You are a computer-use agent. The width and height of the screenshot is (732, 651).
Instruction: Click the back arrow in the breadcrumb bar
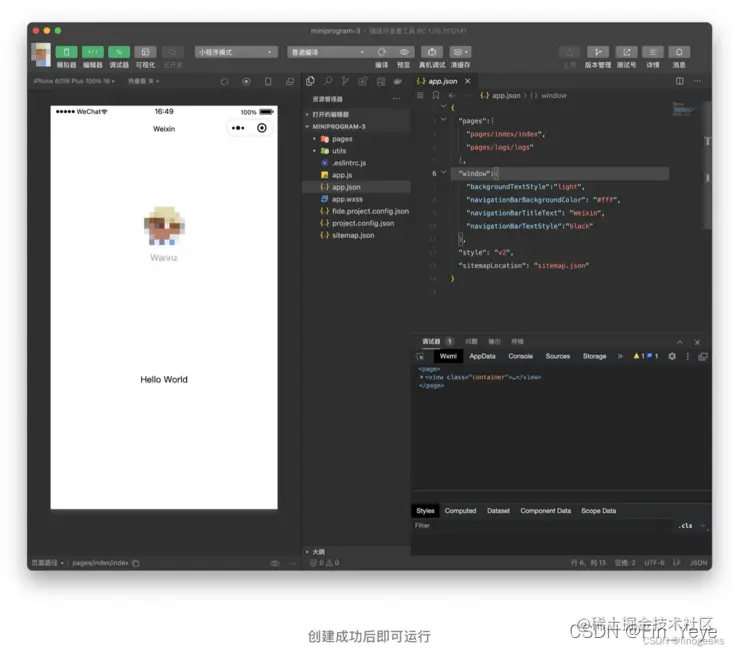pyautogui.click(x=452, y=96)
